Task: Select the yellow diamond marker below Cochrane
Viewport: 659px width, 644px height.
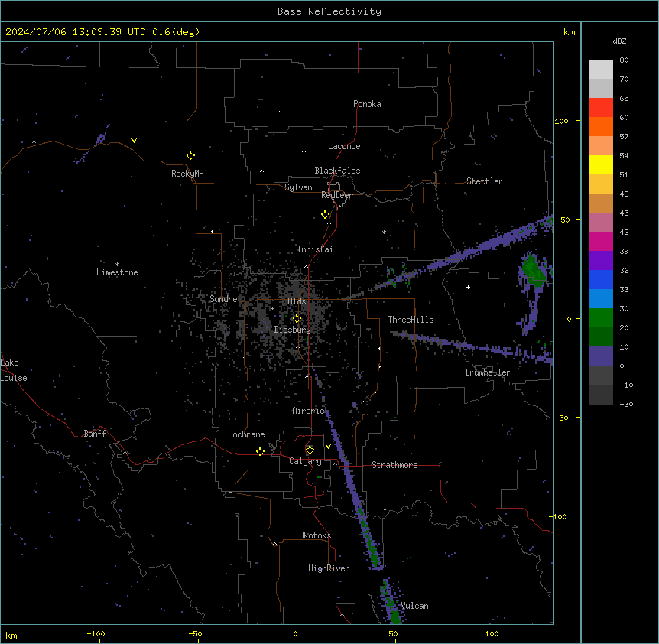Action: pos(260,451)
